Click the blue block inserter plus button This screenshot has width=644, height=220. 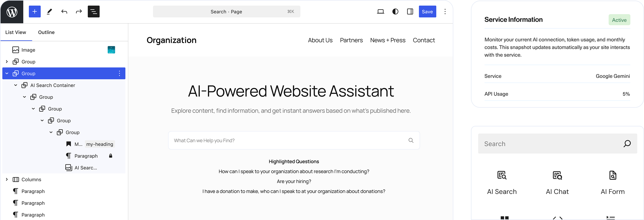(x=35, y=12)
